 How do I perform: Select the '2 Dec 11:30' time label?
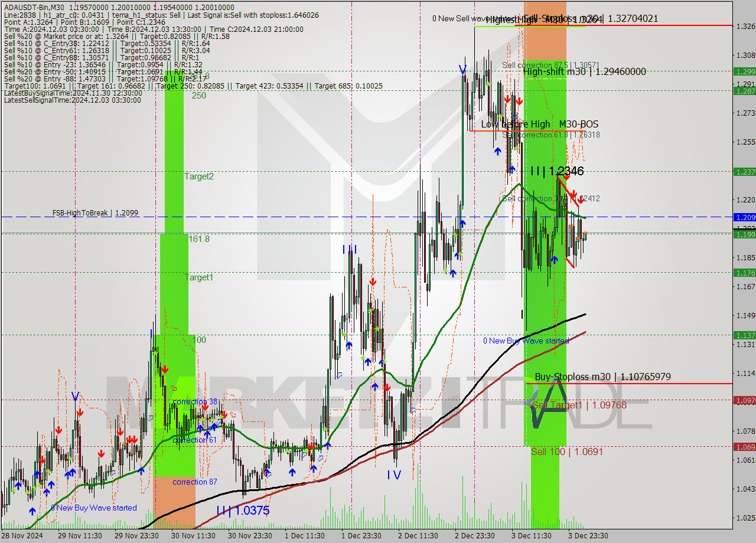[418, 536]
